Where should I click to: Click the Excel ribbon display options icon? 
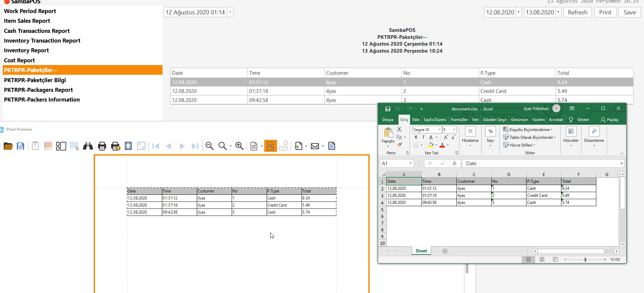[572, 108]
